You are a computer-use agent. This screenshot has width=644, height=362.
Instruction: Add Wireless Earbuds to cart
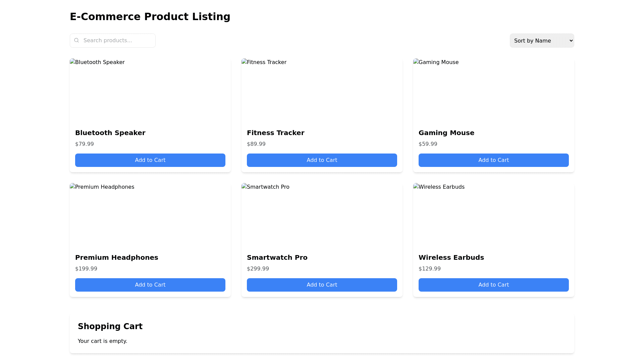[494, 285]
